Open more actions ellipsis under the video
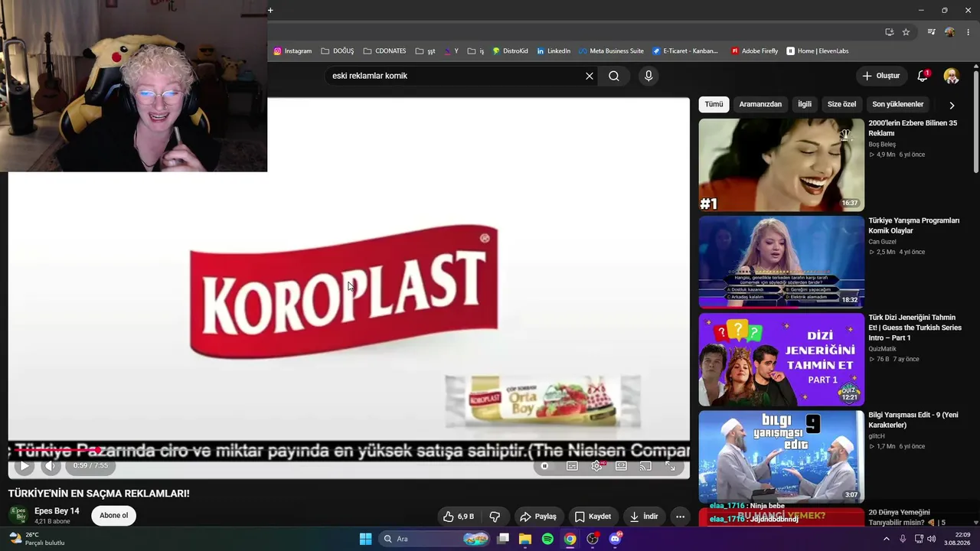Viewport: 980px width, 551px height. [680, 517]
